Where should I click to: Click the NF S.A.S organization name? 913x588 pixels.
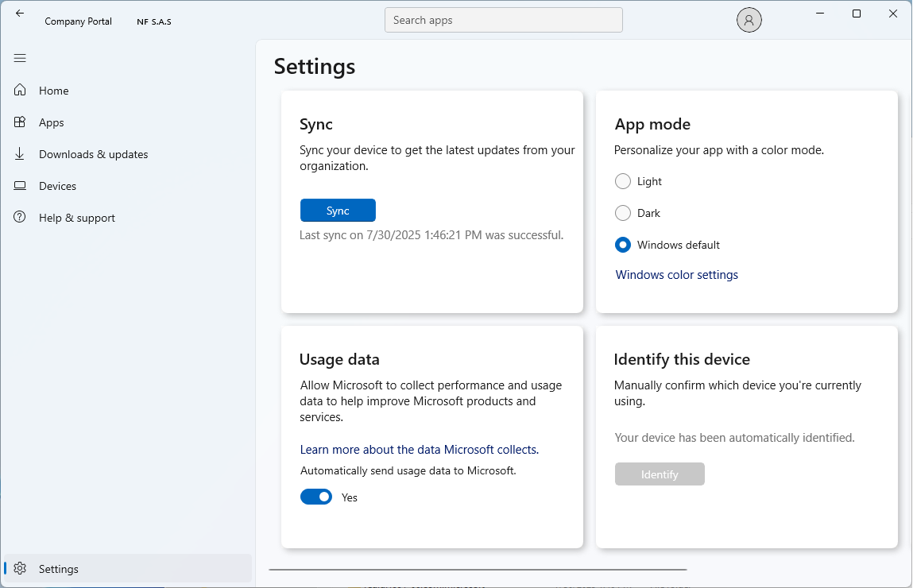pos(154,21)
